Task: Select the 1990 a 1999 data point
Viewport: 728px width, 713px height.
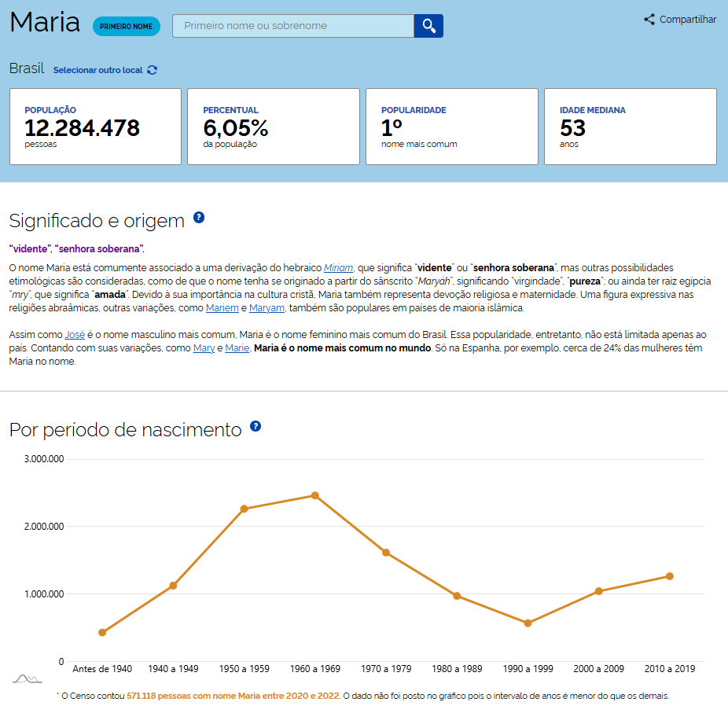Action: [528, 623]
